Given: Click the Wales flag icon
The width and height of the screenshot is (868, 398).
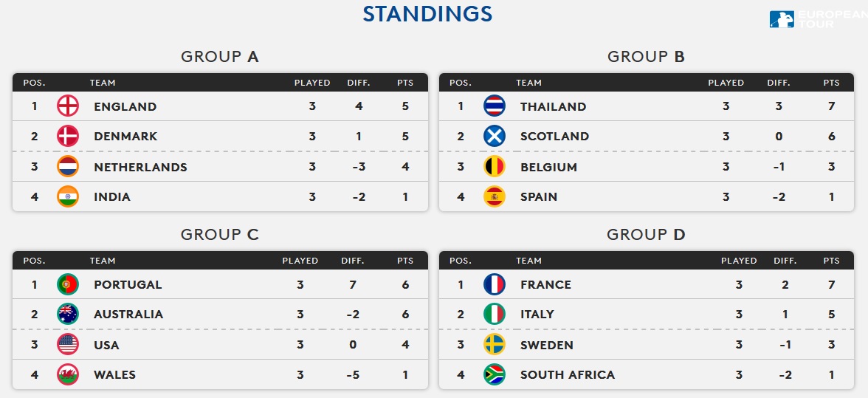Looking at the screenshot, I should click(68, 374).
